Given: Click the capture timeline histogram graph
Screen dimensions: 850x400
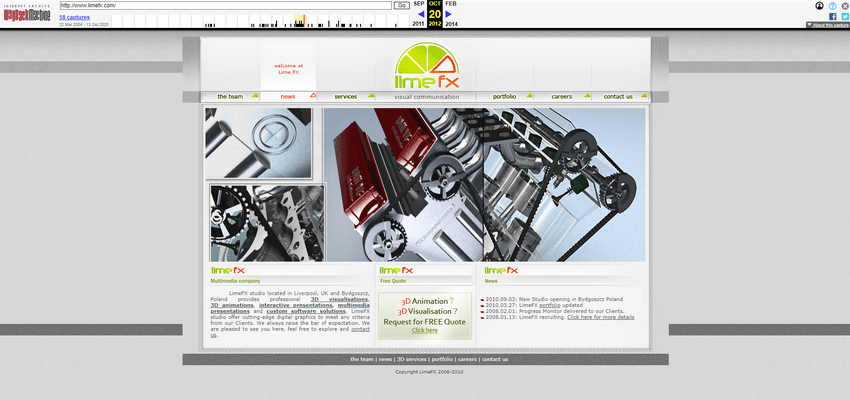Looking at the screenshot, I should click(x=300, y=21).
